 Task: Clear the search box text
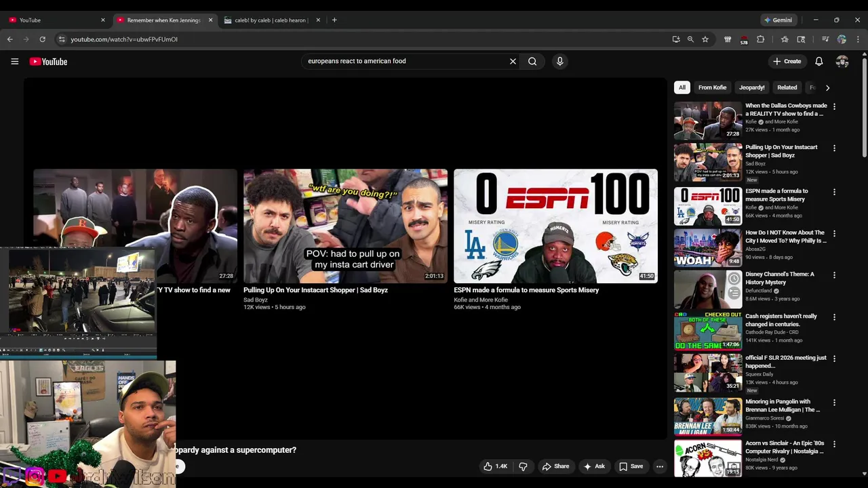513,61
